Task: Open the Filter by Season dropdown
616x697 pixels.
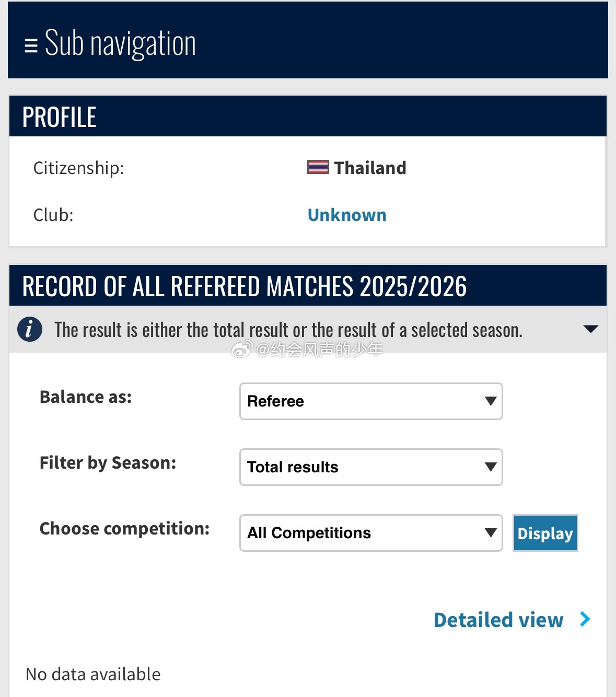Action: [371, 467]
